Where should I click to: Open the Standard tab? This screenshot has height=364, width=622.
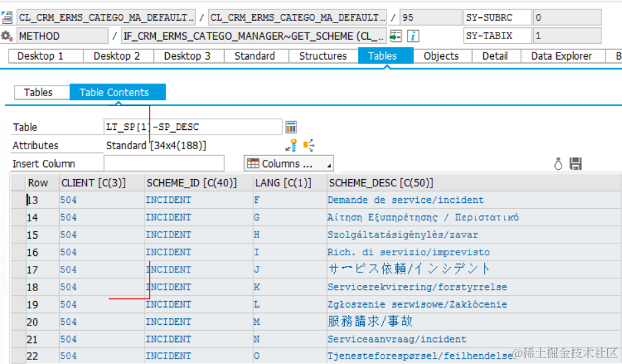pos(256,56)
